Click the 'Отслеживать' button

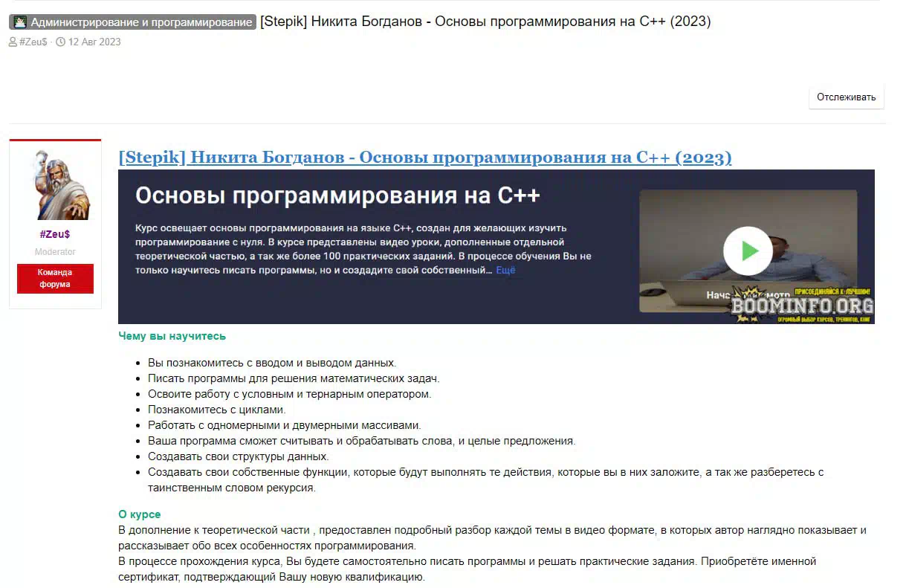click(846, 97)
